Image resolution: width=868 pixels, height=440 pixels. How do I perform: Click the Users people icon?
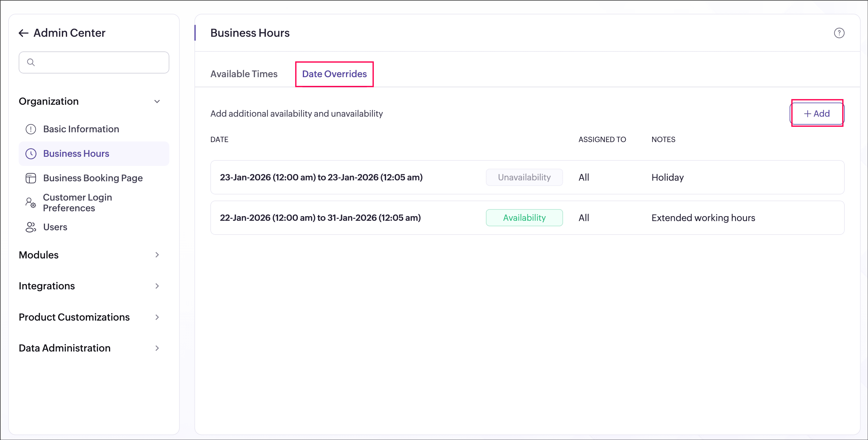(x=31, y=227)
